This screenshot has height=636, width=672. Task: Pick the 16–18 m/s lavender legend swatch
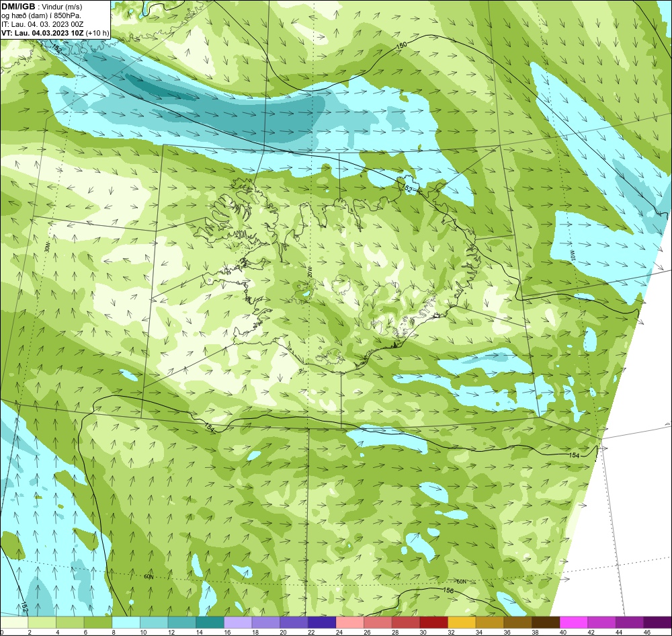point(238,623)
